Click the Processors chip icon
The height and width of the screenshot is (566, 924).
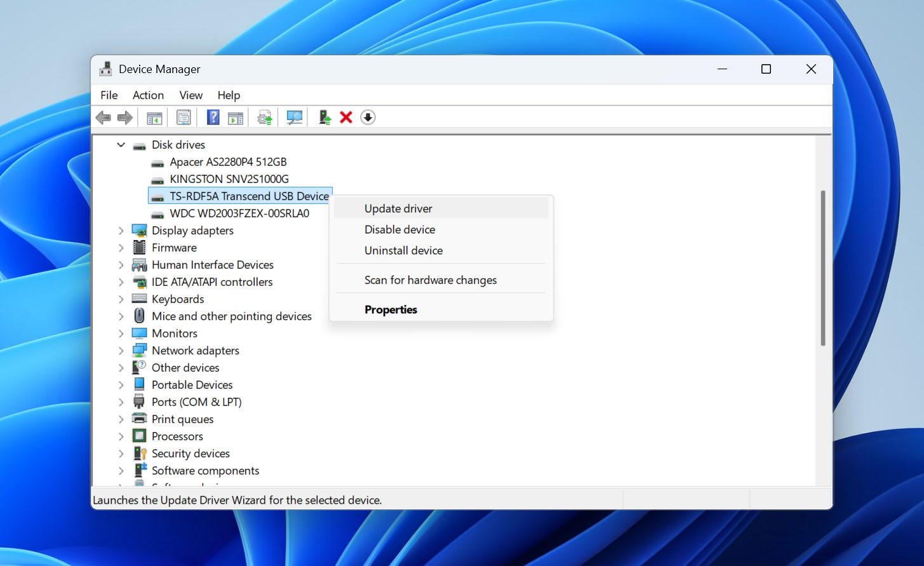(x=139, y=436)
